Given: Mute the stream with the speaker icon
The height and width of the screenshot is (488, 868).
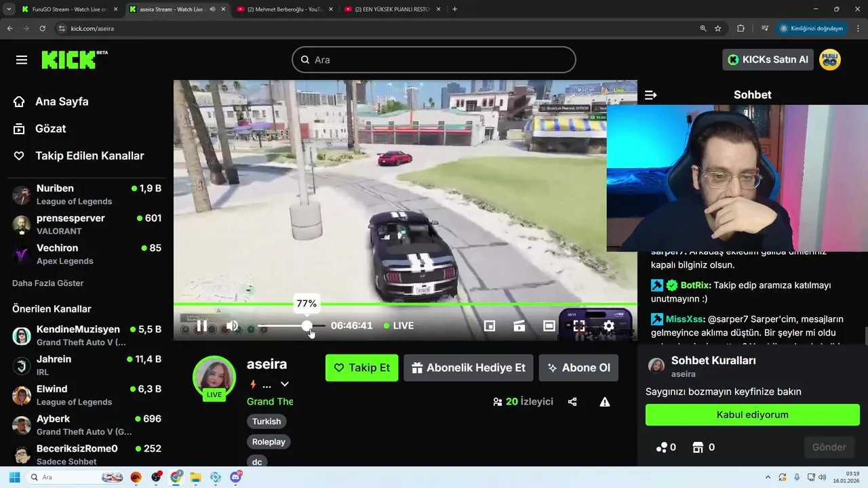Looking at the screenshot, I should click(x=232, y=326).
